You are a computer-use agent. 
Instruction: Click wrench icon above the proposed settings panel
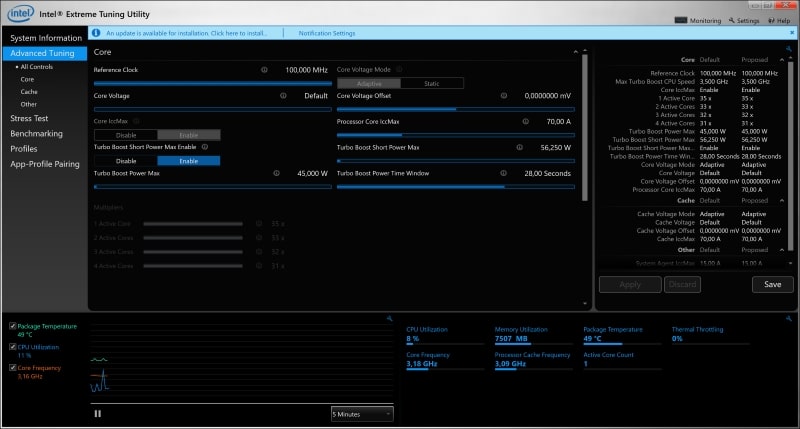tap(789, 49)
